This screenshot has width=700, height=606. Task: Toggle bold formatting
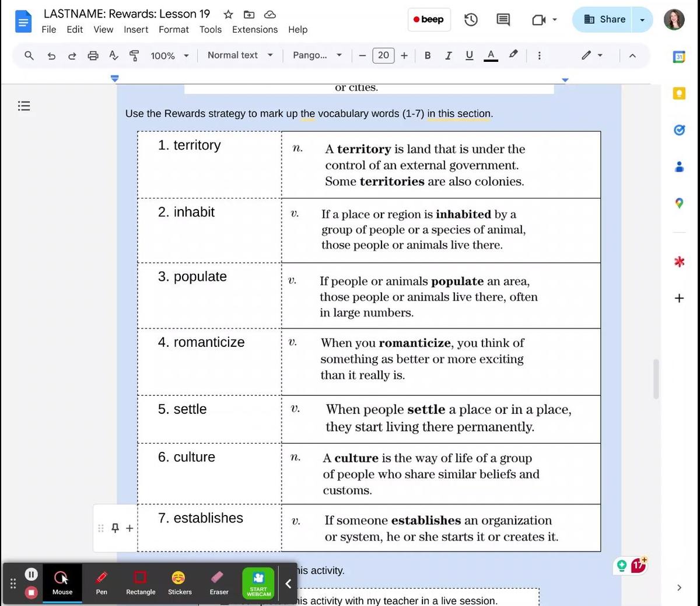[428, 55]
